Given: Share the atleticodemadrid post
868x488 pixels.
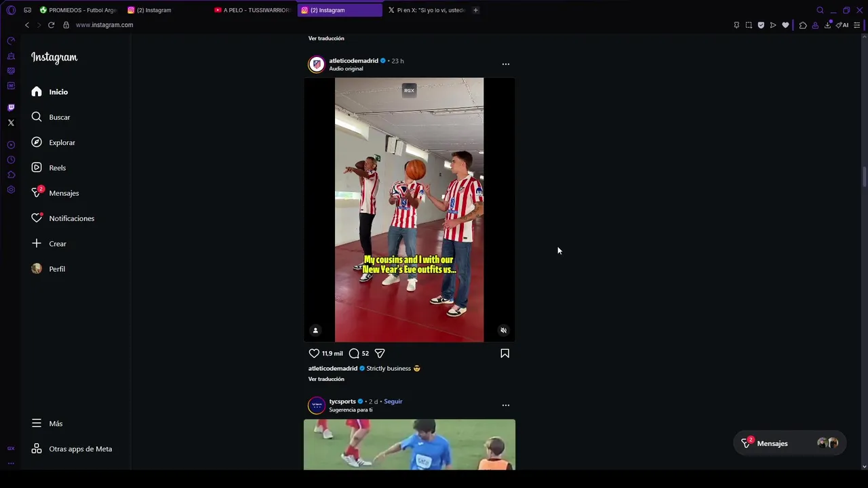Looking at the screenshot, I should [380, 353].
